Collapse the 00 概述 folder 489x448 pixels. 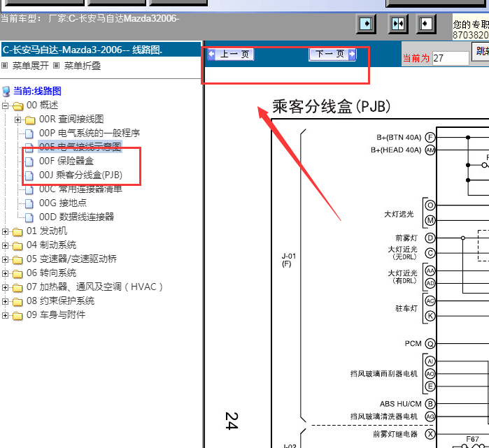(x=5, y=106)
